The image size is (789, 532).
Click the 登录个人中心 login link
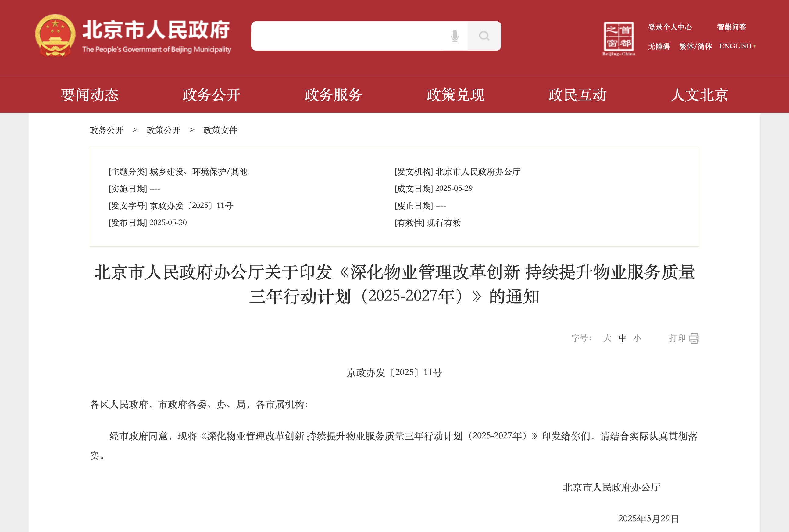pyautogui.click(x=669, y=27)
